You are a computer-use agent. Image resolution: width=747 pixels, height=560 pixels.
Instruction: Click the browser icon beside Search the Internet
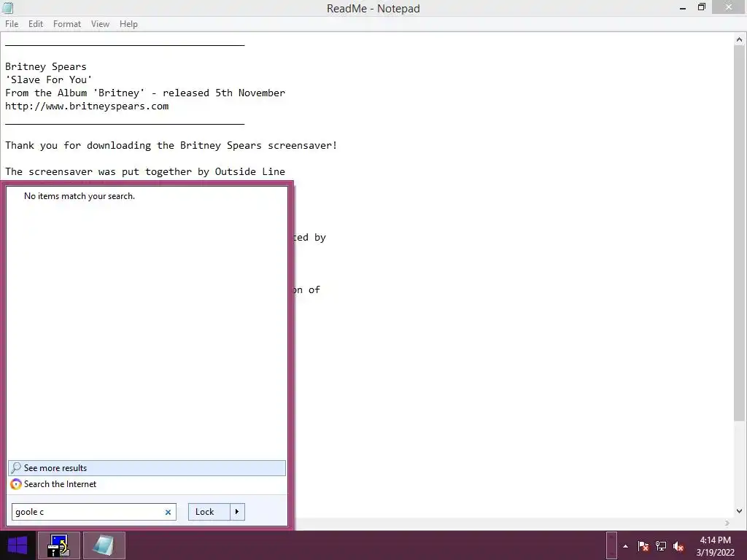click(x=16, y=484)
